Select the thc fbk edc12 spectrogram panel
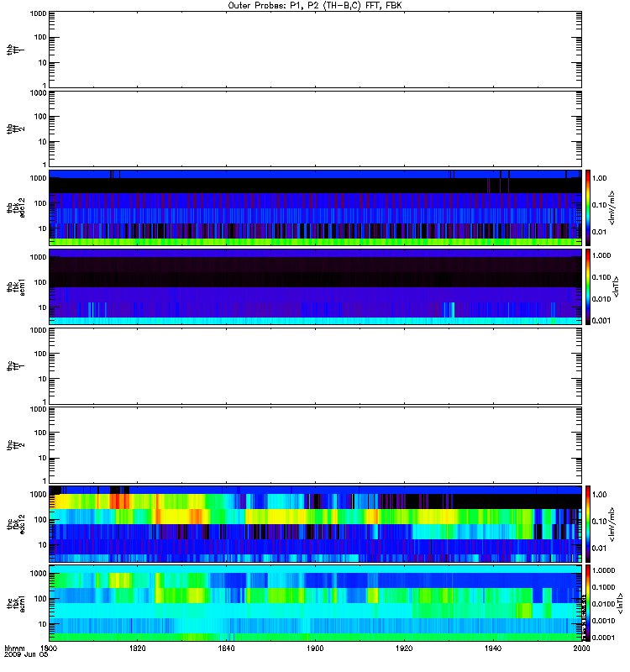 coord(316,523)
